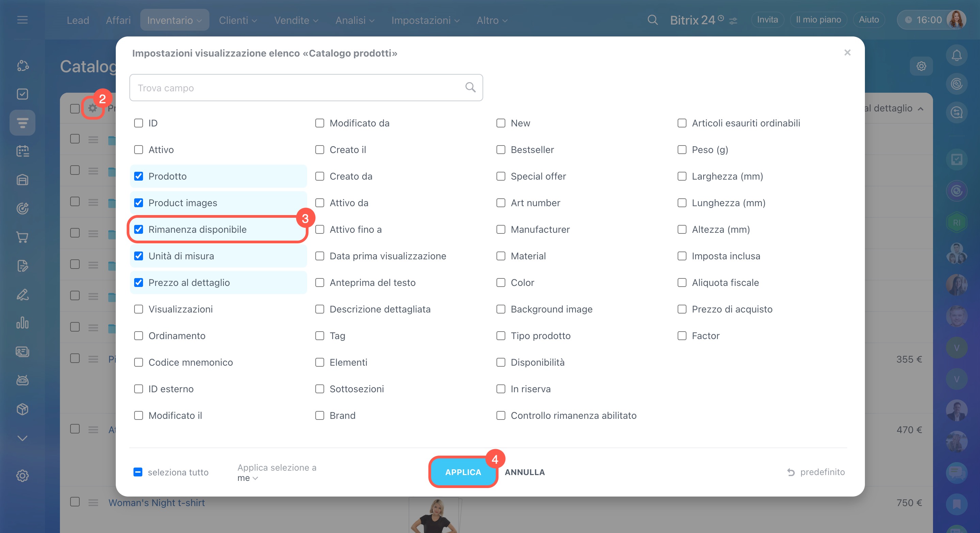The width and height of the screenshot is (980, 533).
Task: Click the predefinito reset arrow icon
Action: coord(791,472)
